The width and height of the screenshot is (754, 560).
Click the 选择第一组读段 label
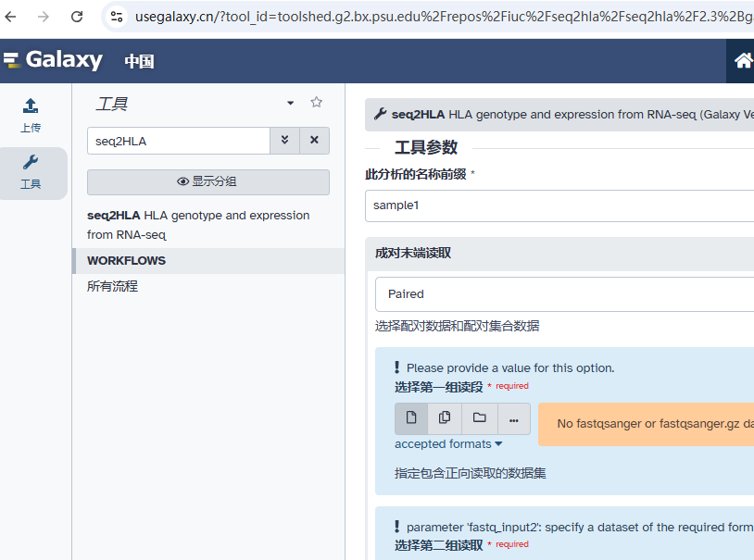point(438,387)
